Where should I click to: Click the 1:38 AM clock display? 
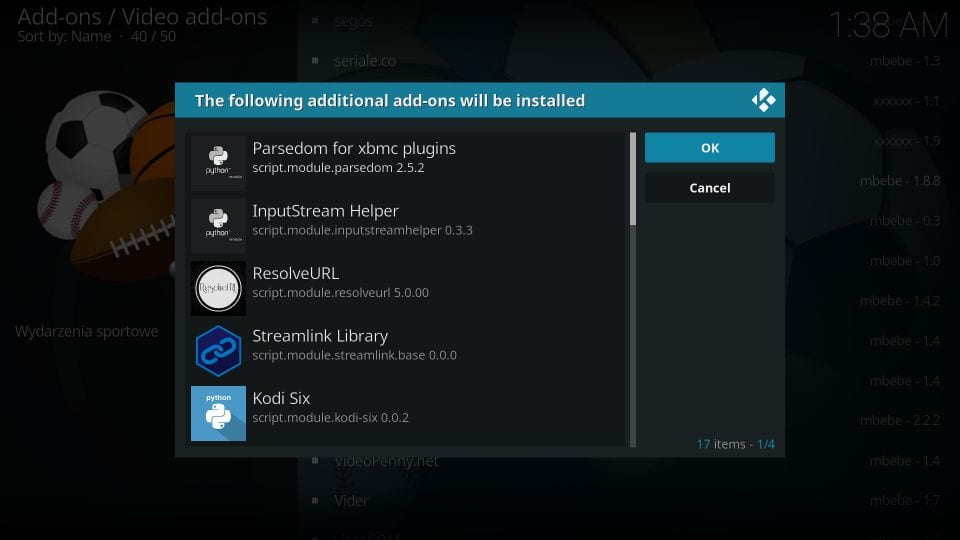[888, 26]
